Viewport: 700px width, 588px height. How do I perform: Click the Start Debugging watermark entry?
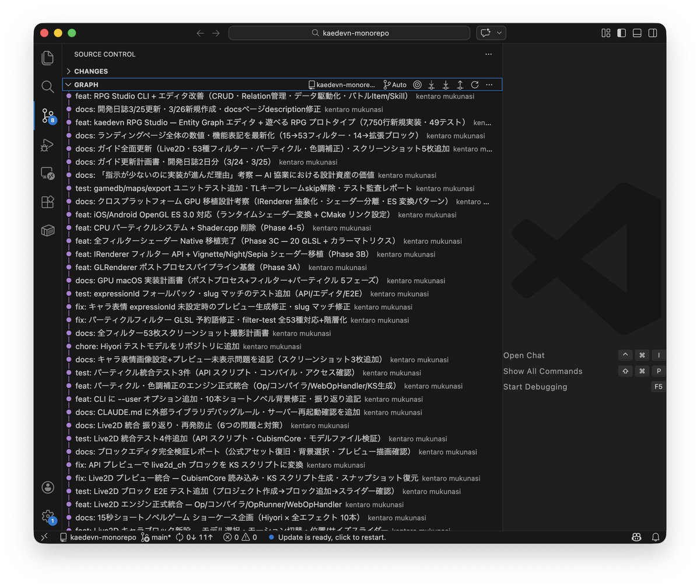535,387
